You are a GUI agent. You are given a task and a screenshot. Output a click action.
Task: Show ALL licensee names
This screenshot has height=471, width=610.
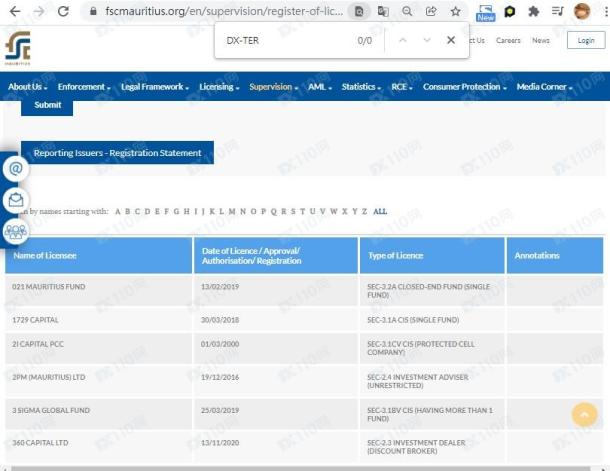point(380,212)
